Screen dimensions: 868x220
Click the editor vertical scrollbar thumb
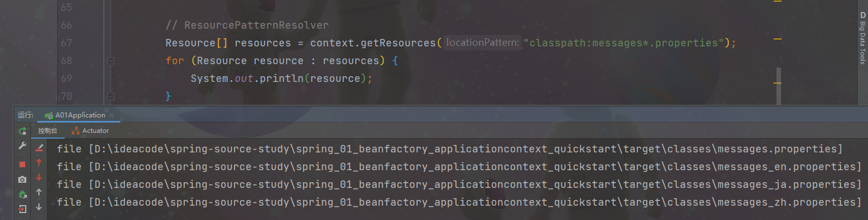tap(778, 86)
